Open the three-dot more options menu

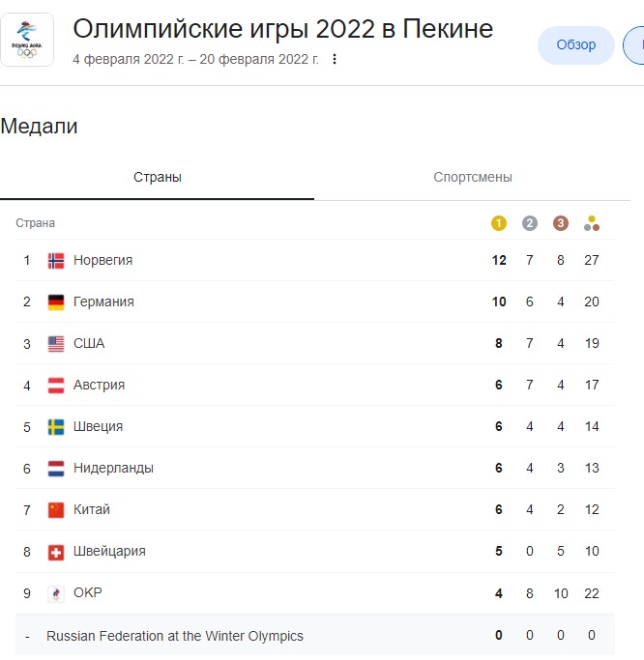click(x=335, y=59)
